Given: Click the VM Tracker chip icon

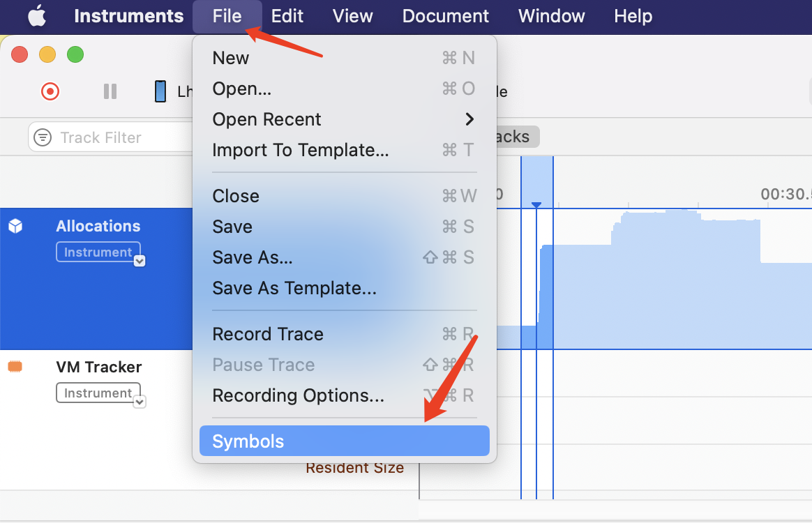Looking at the screenshot, I should (x=15, y=367).
